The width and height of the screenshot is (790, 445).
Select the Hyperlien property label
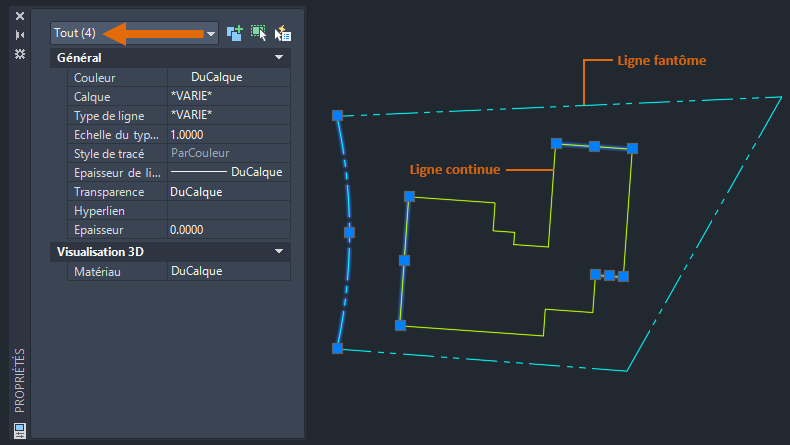pyautogui.click(x=99, y=211)
